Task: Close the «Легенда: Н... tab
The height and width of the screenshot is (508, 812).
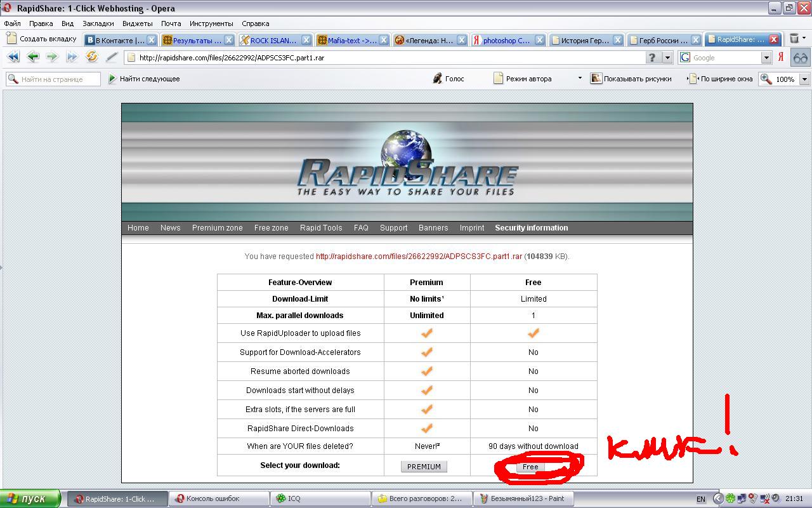Action: click(x=462, y=39)
